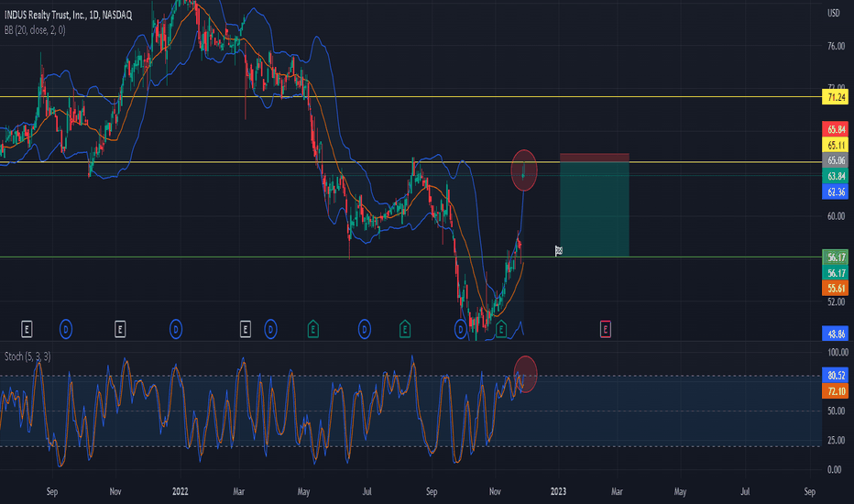Click the orange 72.10 Stochastic value label
This screenshot has width=854, height=504.
(835, 391)
